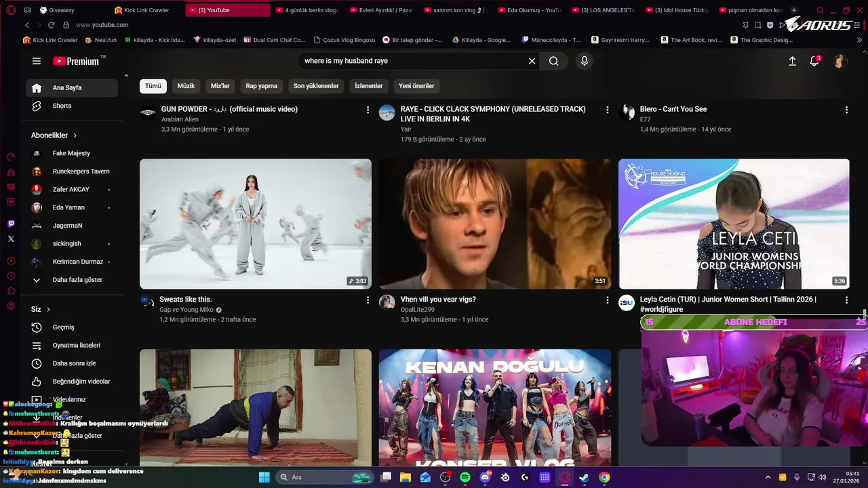This screenshot has width=868, height=488.
Task: Select the İzlenenler filter chip
Action: click(x=369, y=86)
